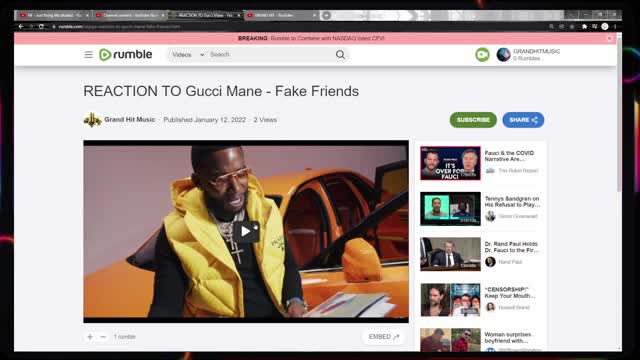640x360 pixels.
Task: Open a new browser tab
Action: (326, 16)
